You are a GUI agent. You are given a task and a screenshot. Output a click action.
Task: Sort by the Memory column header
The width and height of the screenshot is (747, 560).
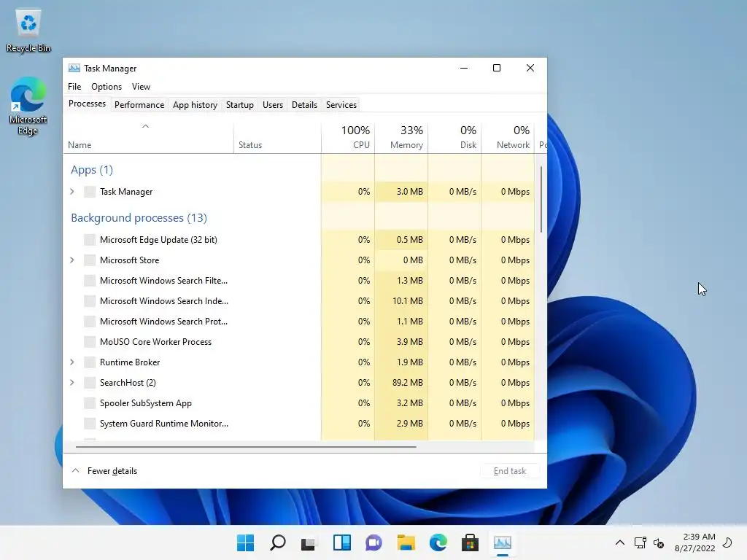pyautogui.click(x=401, y=138)
